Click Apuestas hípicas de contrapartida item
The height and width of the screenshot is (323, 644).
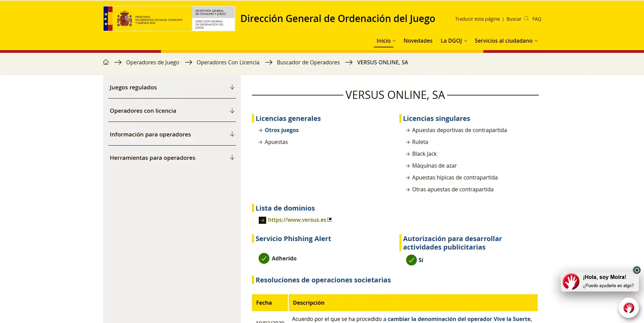455,177
